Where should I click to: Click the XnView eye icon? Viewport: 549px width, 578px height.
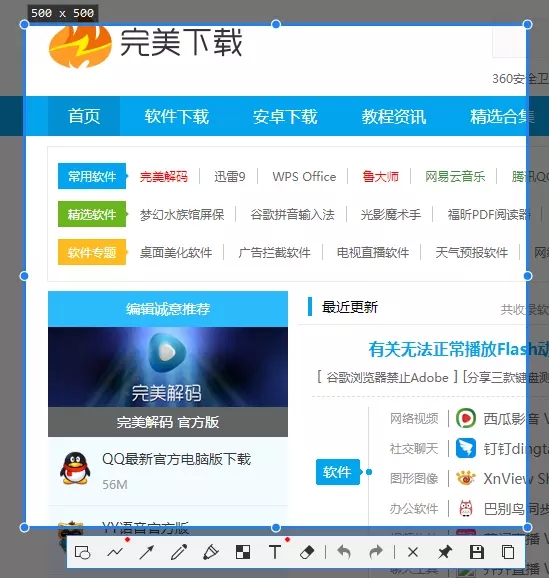tap(466, 478)
